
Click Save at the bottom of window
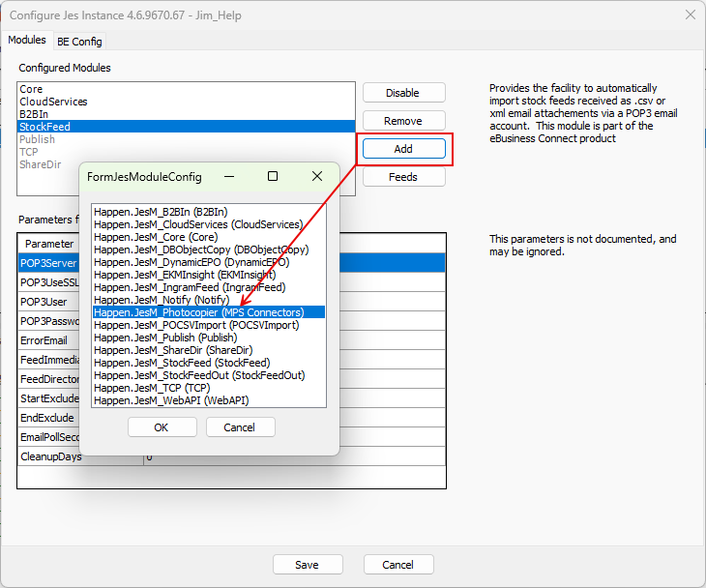coord(308,565)
